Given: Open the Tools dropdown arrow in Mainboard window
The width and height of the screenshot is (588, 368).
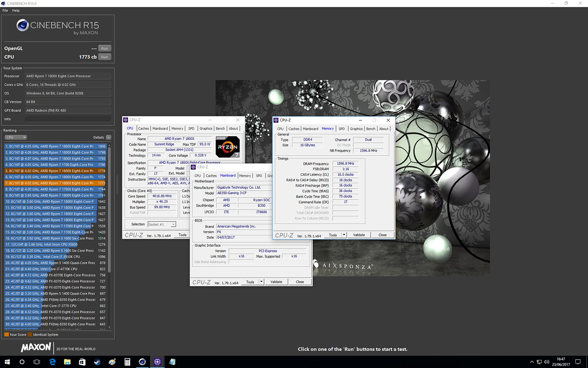Looking at the screenshot, I should 261,282.
